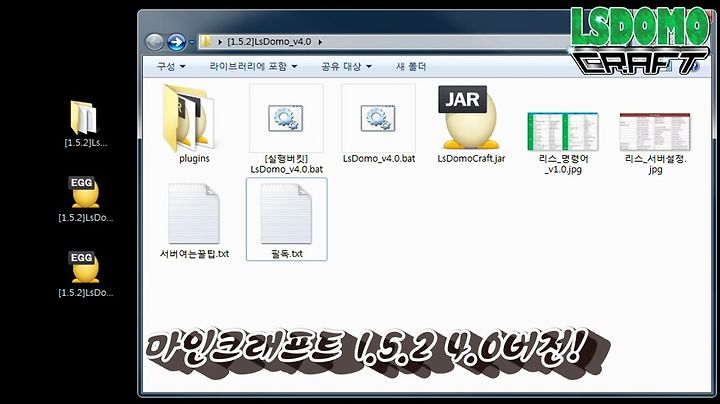Expand arrow before [1.5.2]LsDomo_v4.0 breadcrumb
The width and height of the screenshot is (720, 404).
(x=220, y=42)
